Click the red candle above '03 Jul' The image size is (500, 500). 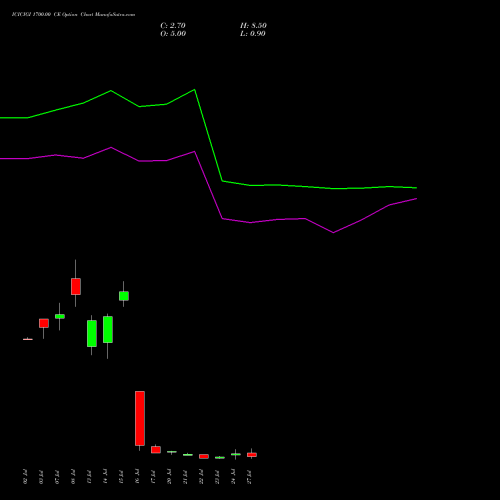[x=44, y=323]
